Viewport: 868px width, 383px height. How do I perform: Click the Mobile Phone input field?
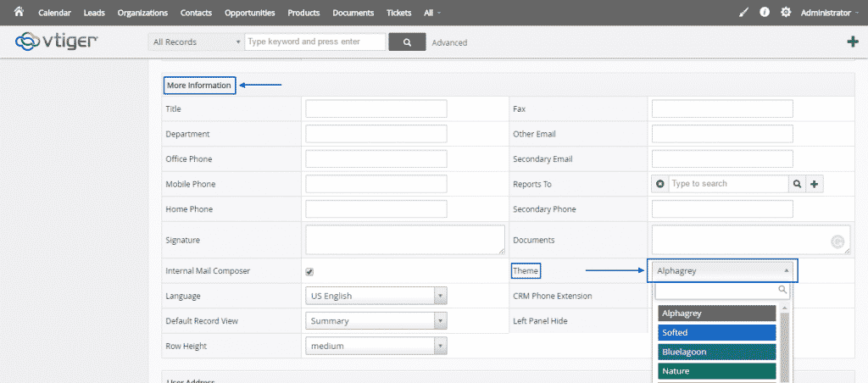pyautogui.click(x=376, y=184)
